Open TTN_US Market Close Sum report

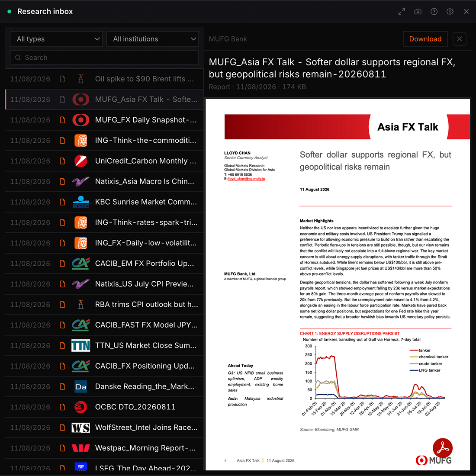pyautogui.click(x=104, y=345)
